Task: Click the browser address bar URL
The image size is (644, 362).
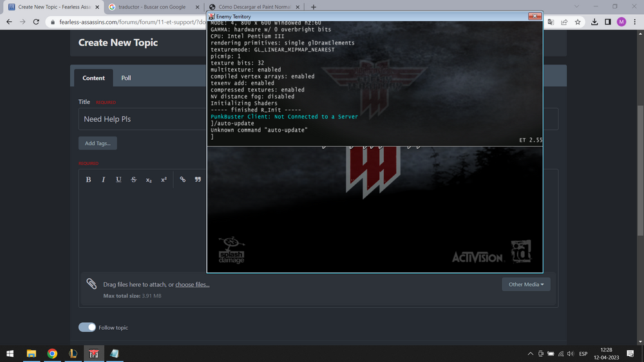Action: click(131, 22)
